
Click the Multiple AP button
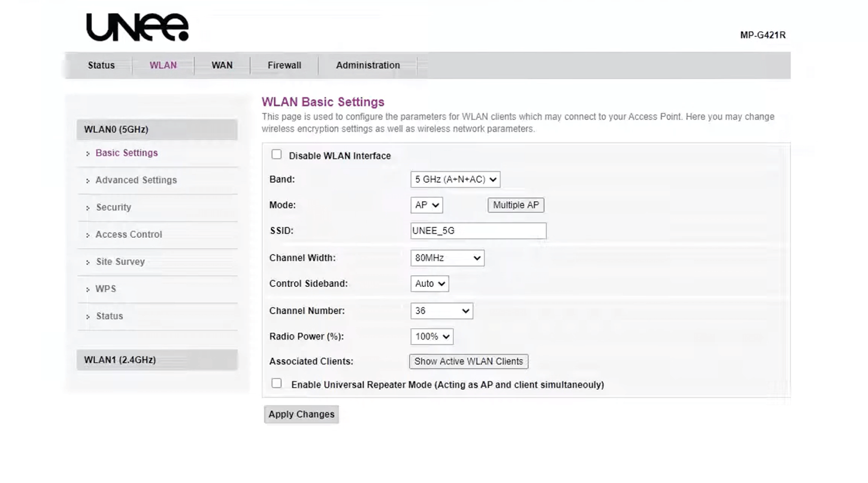coord(516,205)
